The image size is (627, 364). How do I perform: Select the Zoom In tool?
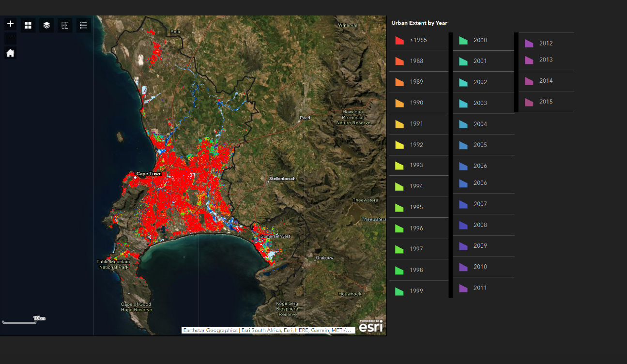pyautogui.click(x=10, y=23)
